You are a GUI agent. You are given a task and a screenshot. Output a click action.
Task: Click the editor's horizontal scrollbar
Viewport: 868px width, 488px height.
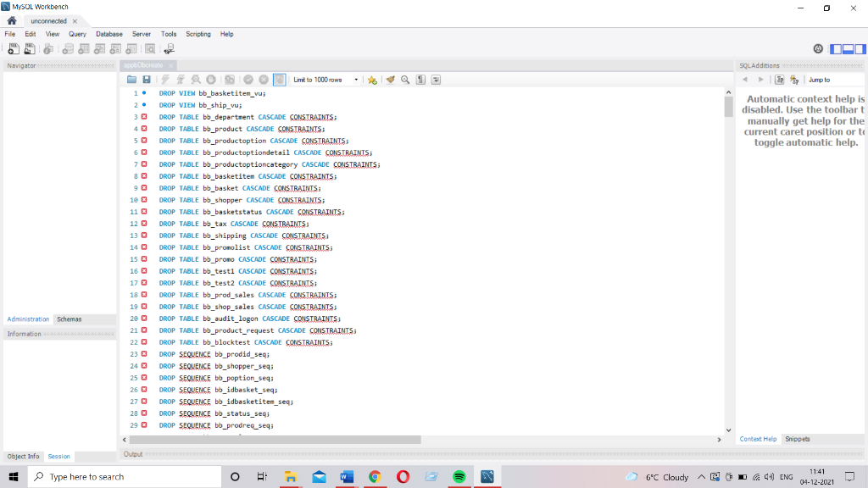point(271,440)
